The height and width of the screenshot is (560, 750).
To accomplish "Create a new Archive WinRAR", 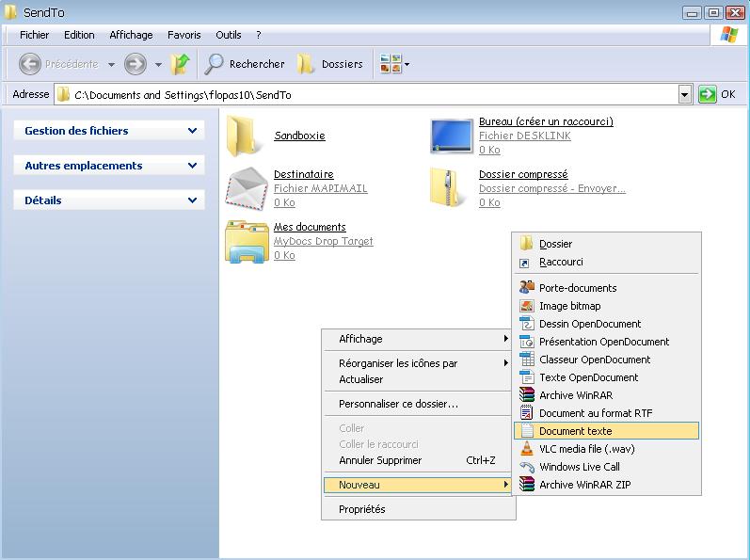I will (607, 395).
